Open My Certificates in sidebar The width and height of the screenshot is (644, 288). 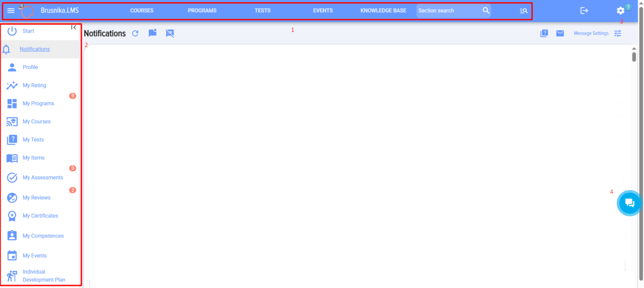point(40,216)
